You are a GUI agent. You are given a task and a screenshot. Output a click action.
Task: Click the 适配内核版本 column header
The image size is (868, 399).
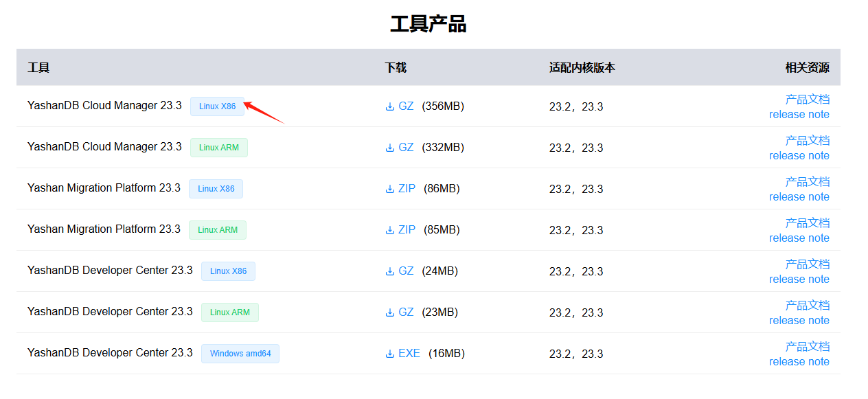(x=582, y=67)
